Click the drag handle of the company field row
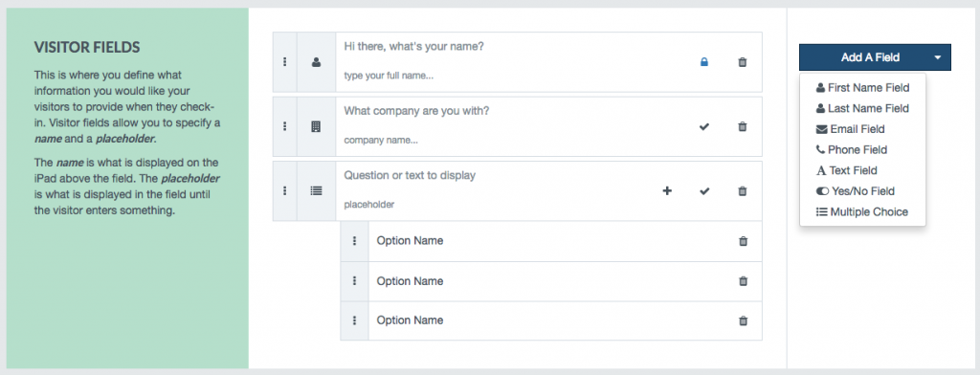 tap(285, 126)
